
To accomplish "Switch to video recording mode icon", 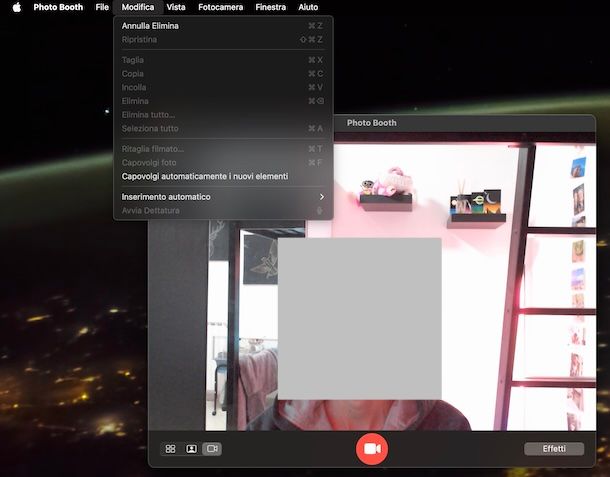I will click(x=212, y=449).
